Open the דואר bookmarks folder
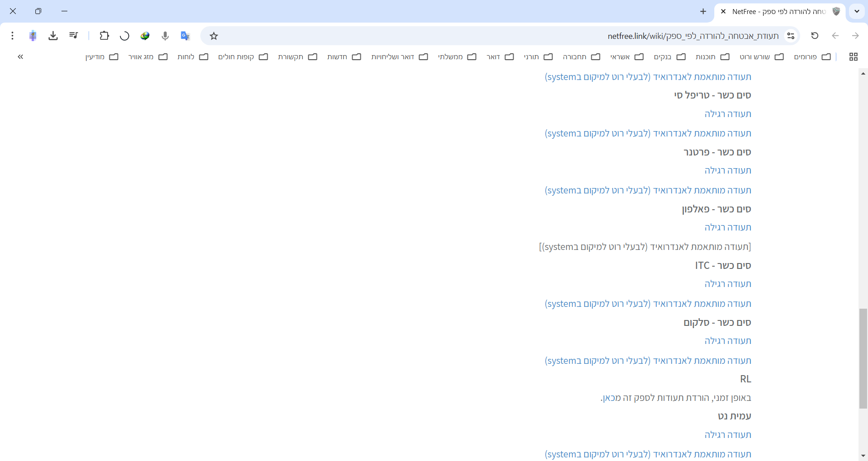 [500, 56]
